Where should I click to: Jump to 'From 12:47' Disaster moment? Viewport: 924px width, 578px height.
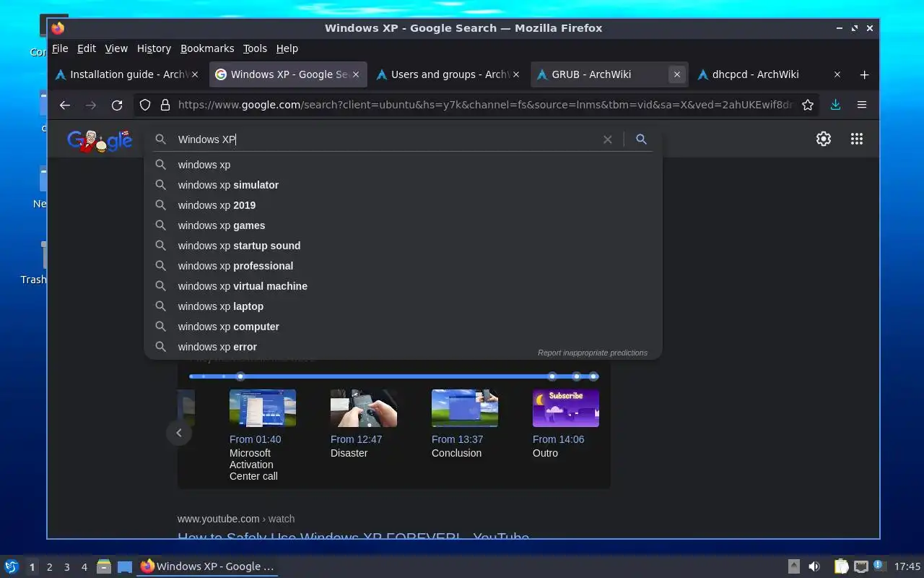(x=364, y=424)
